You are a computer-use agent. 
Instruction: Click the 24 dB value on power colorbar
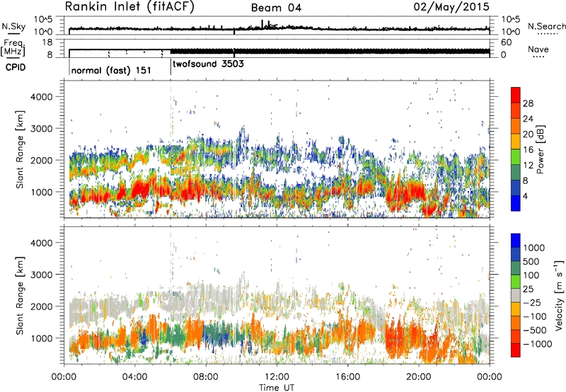tap(528, 119)
